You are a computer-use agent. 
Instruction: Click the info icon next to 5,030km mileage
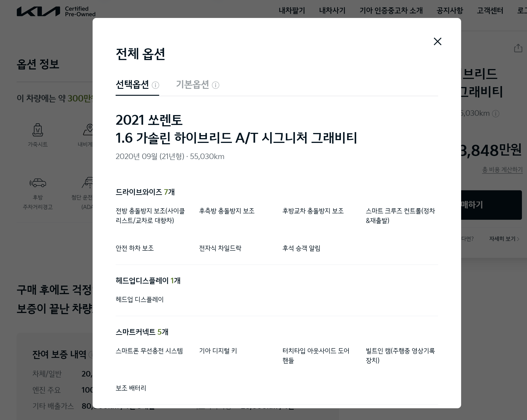coord(495,113)
